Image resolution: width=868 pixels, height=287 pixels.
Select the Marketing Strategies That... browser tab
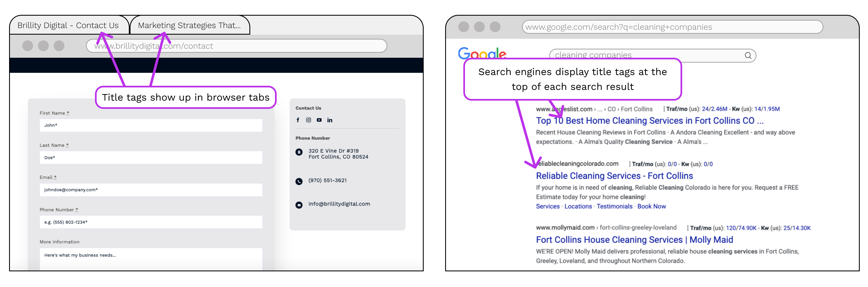click(190, 25)
